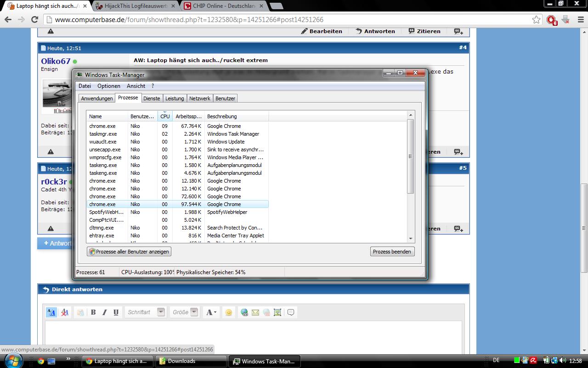The width and height of the screenshot is (588, 368).
Task: Open the Downloads taskbar button
Action: 191,361
